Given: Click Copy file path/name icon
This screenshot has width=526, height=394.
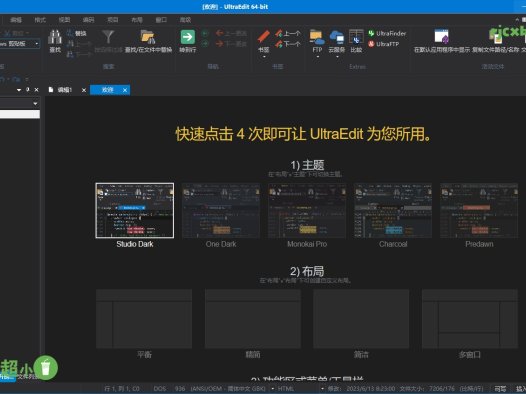Looking at the screenshot, I should pos(497,37).
